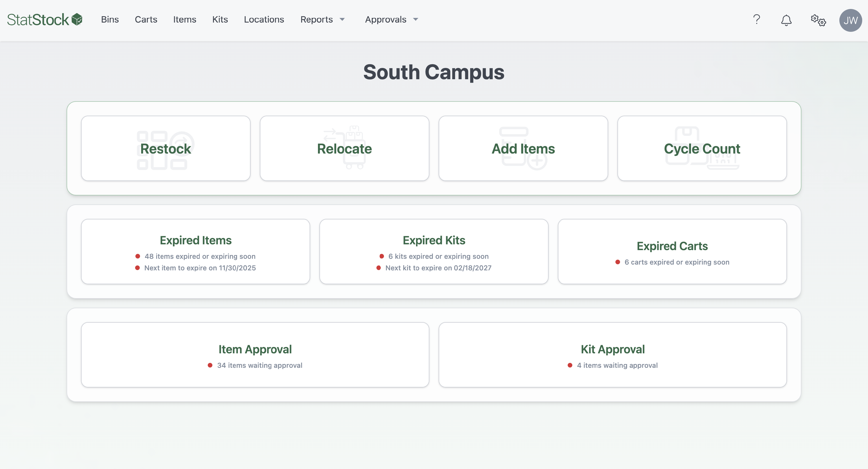Image resolution: width=868 pixels, height=469 pixels.
Task: Open Kits navigation link
Action: 220,20
